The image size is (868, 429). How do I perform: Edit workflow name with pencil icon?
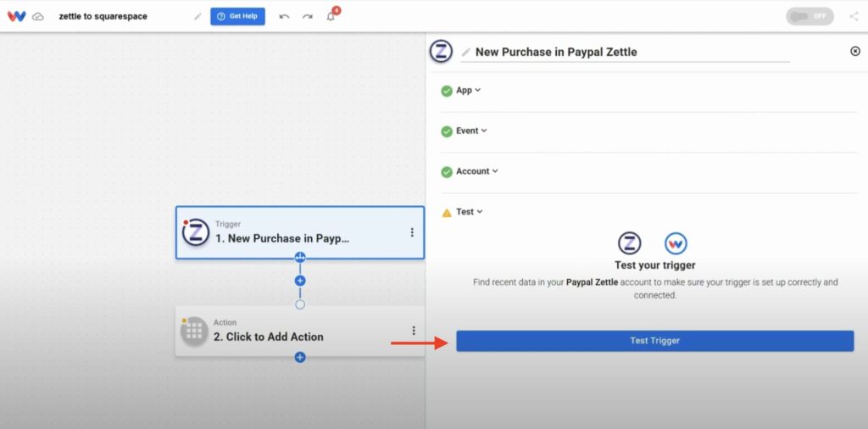click(x=198, y=17)
